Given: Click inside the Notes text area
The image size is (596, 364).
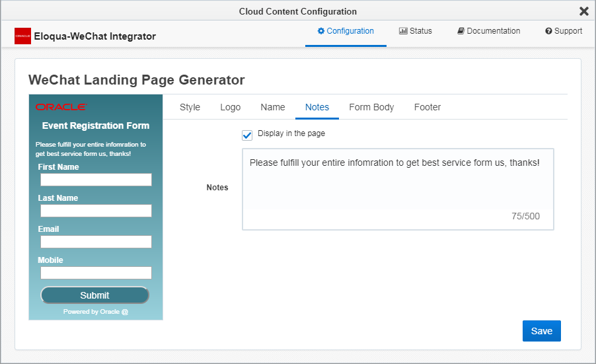Looking at the screenshot, I should click(x=398, y=189).
